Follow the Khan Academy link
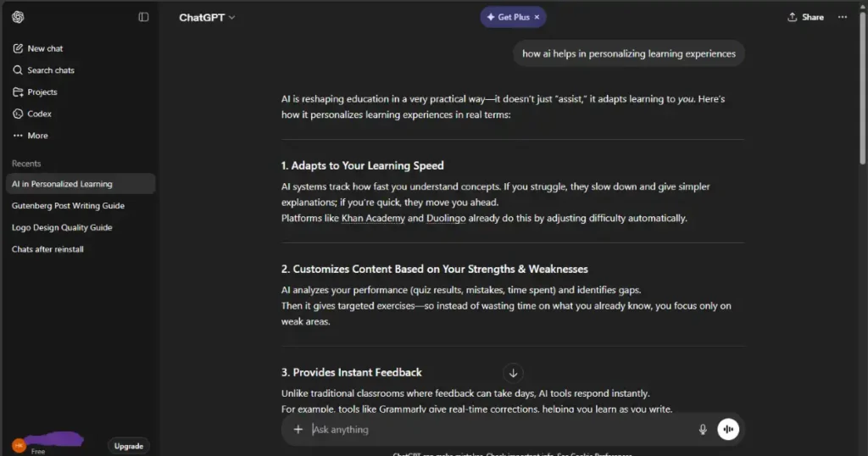The height and width of the screenshot is (456, 868). pyautogui.click(x=373, y=218)
